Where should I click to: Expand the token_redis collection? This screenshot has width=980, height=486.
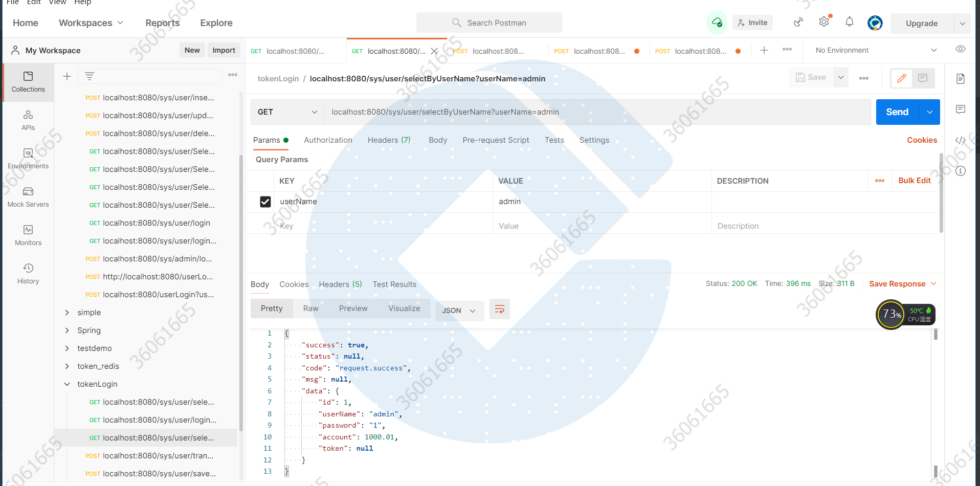[x=67, y=366]
